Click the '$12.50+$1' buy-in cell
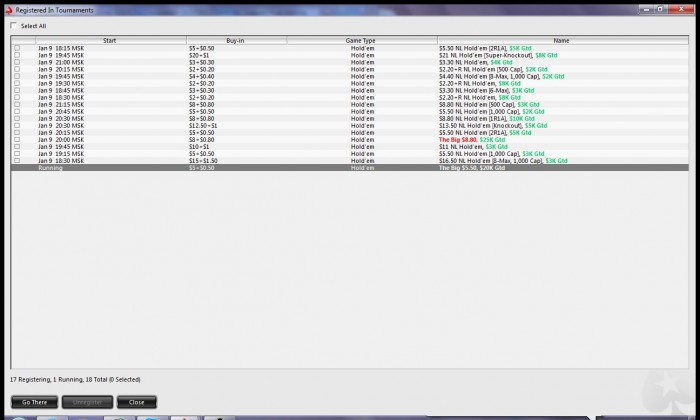Screen dimensions: 700x420 (203, 125)
